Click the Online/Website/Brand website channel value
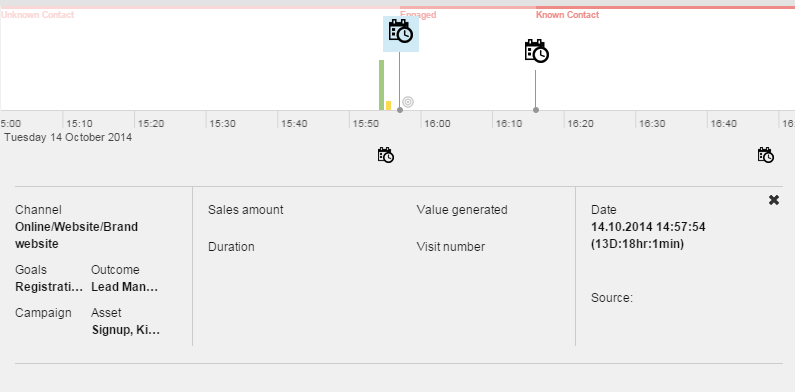795x392 pixels. tap(77, 235)
